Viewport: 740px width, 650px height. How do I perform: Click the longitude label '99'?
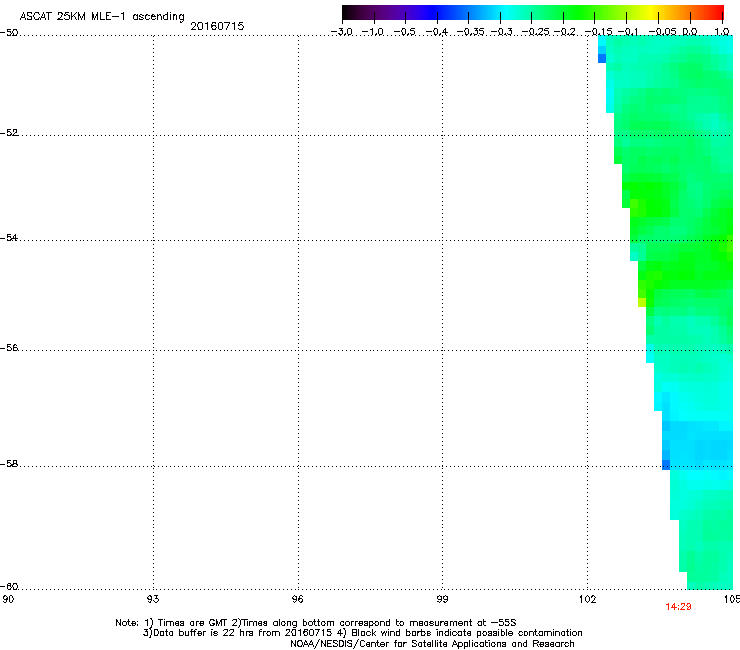[x=442, y=599]
